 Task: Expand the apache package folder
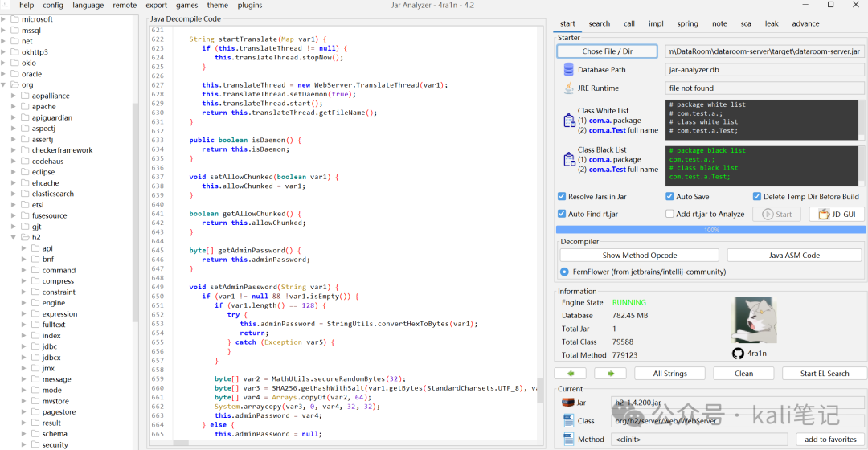coord(14,107)
